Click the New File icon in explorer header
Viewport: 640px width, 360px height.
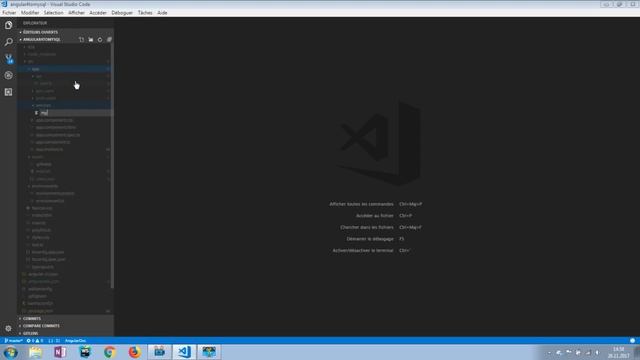[x=81, y=40]
